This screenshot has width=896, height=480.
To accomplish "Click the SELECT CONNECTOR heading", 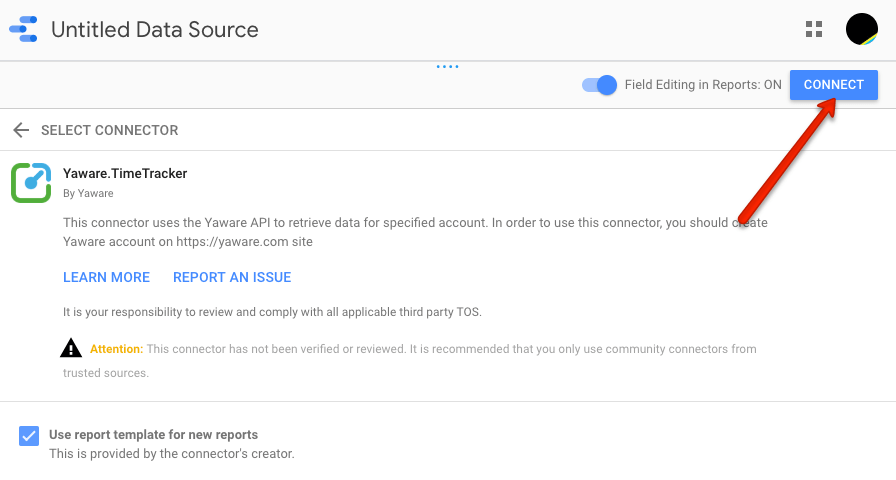I will click(110, 130).
